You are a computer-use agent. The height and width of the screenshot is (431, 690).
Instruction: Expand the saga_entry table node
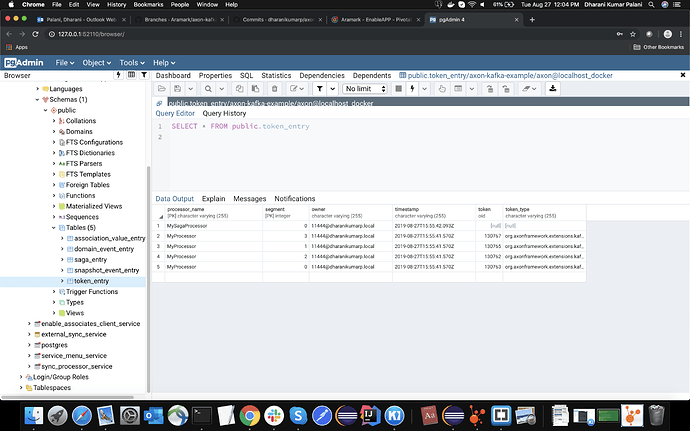62,260
